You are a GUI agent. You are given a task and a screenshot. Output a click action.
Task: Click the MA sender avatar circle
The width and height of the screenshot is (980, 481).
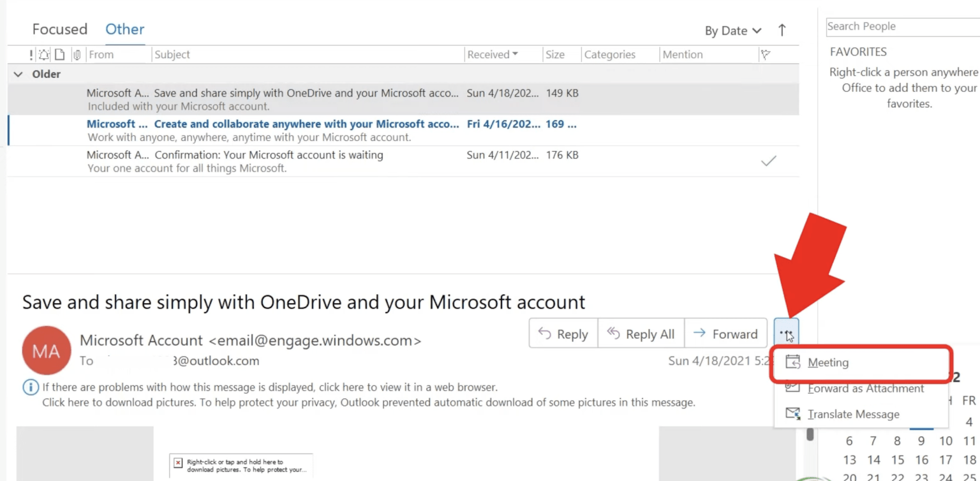click(46, 350)
